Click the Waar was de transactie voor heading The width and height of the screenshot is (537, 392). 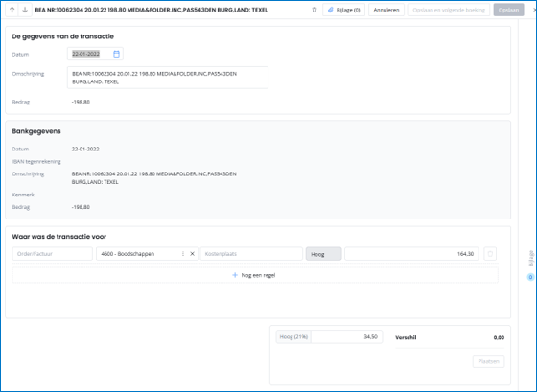click(59, 237)
